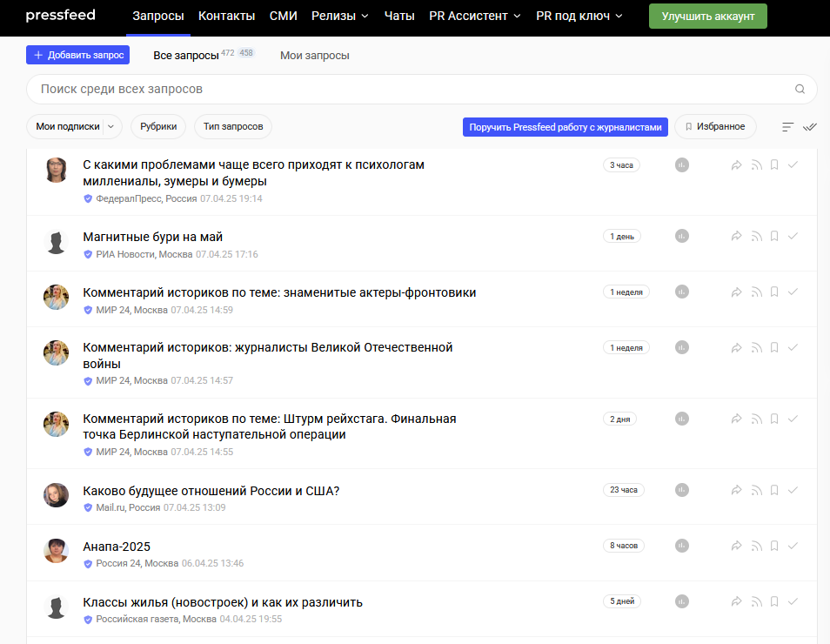This screenshot has width=830, height=644.
Task: Mark России и США request as read
Action: [x=793, y=490]
